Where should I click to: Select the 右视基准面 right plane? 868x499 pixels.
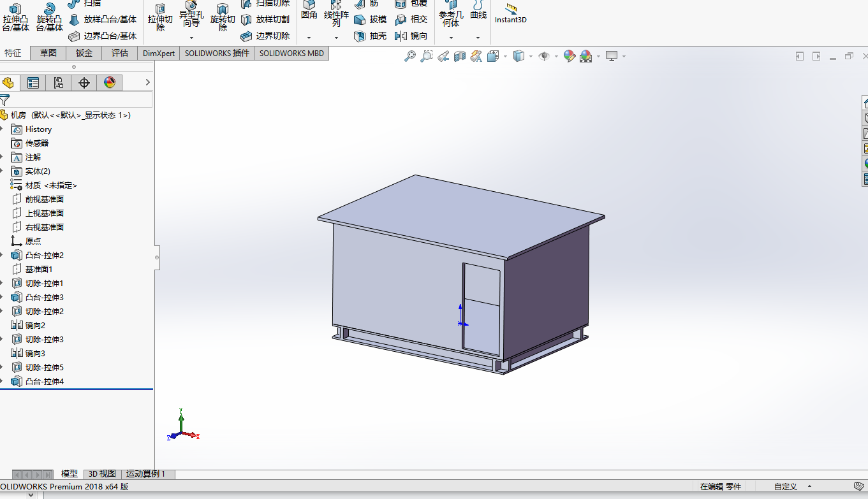38,228
